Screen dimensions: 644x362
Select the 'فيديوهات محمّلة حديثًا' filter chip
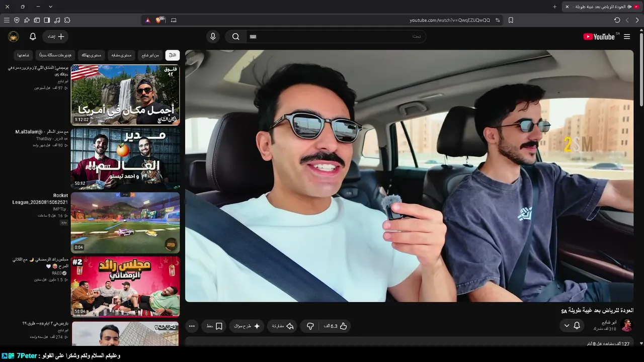point(55,55)
